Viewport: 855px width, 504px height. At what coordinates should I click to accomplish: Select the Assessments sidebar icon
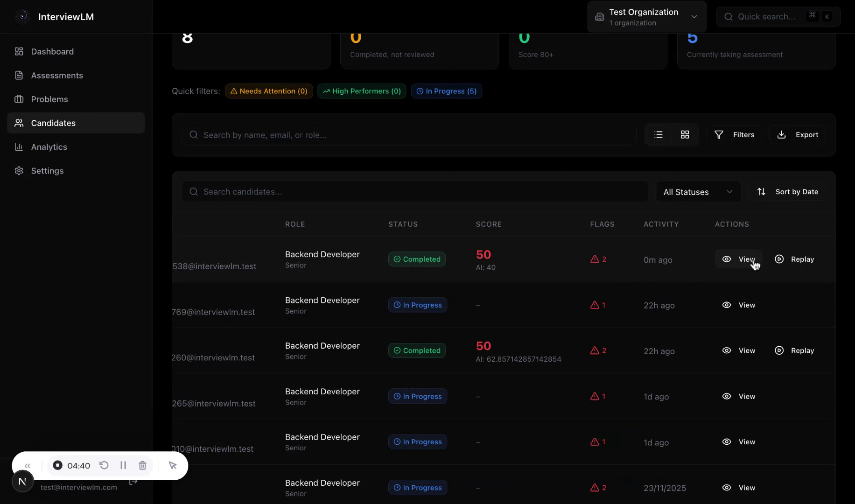(x=19, y=75)
